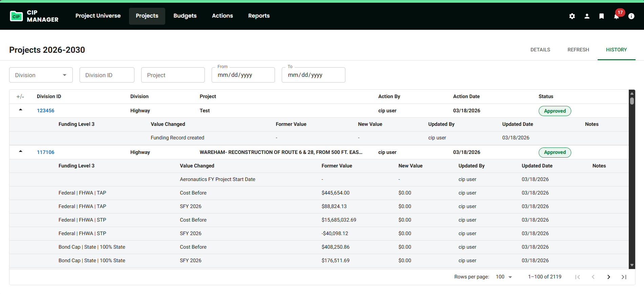Open the user profile icon

(587, 16)
